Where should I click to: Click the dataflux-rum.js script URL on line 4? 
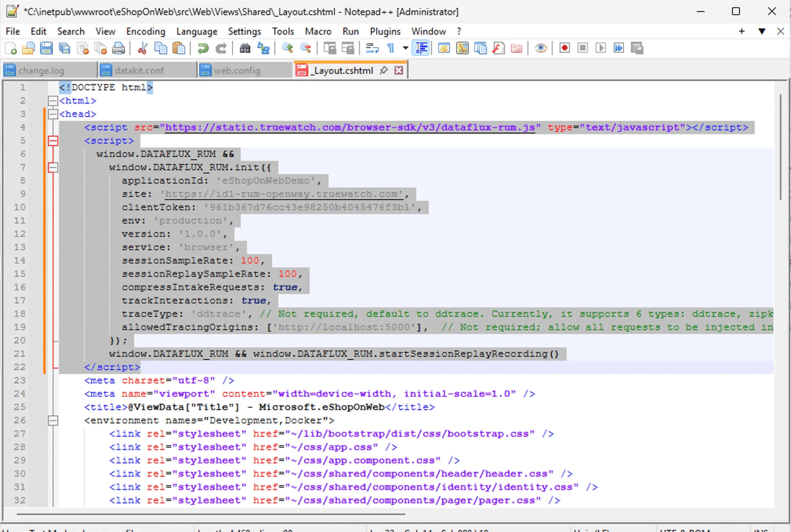(350, 128)
